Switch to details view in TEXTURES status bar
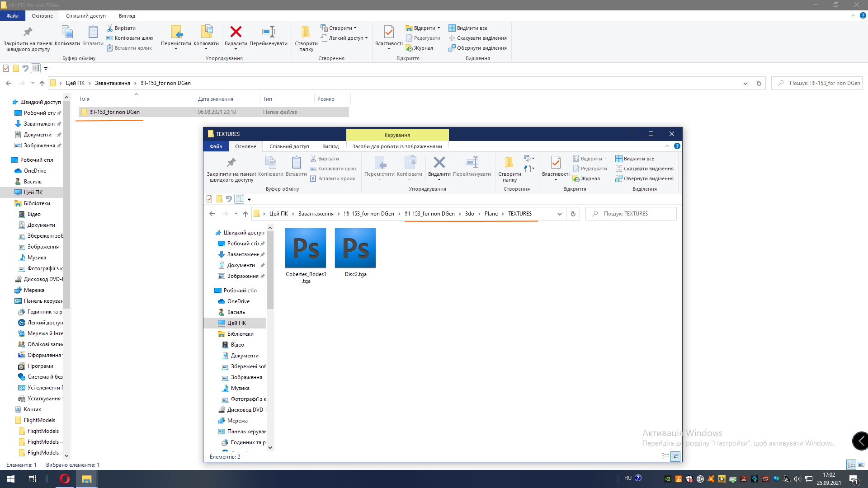Screen dimensions: 868x488 (665, 456)
